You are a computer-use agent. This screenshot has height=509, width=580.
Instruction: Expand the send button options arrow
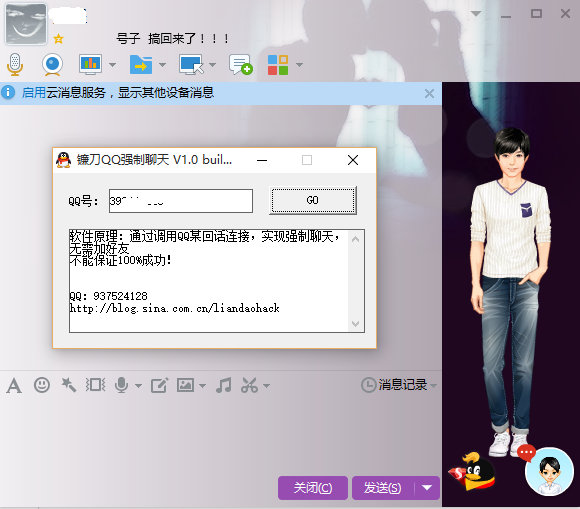click(427, 488)
